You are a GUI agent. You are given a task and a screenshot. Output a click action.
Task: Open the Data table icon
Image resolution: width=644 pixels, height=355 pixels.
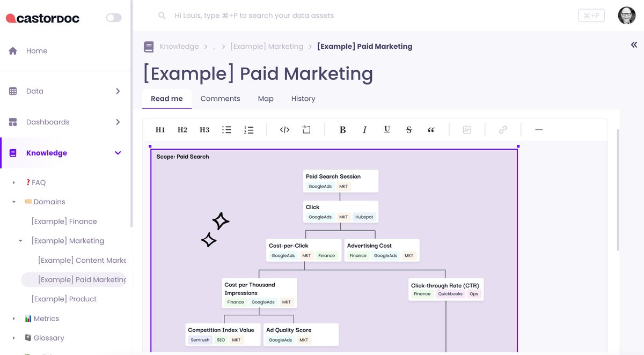(13, 91)
